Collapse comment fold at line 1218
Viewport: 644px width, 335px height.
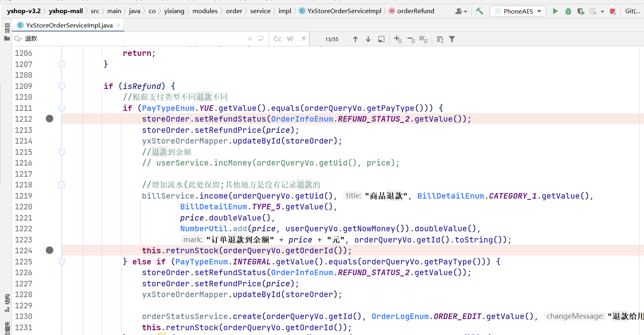62,185
